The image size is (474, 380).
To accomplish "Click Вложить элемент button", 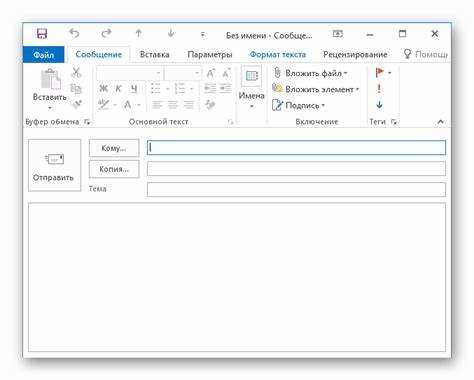I will pos(316,89).
